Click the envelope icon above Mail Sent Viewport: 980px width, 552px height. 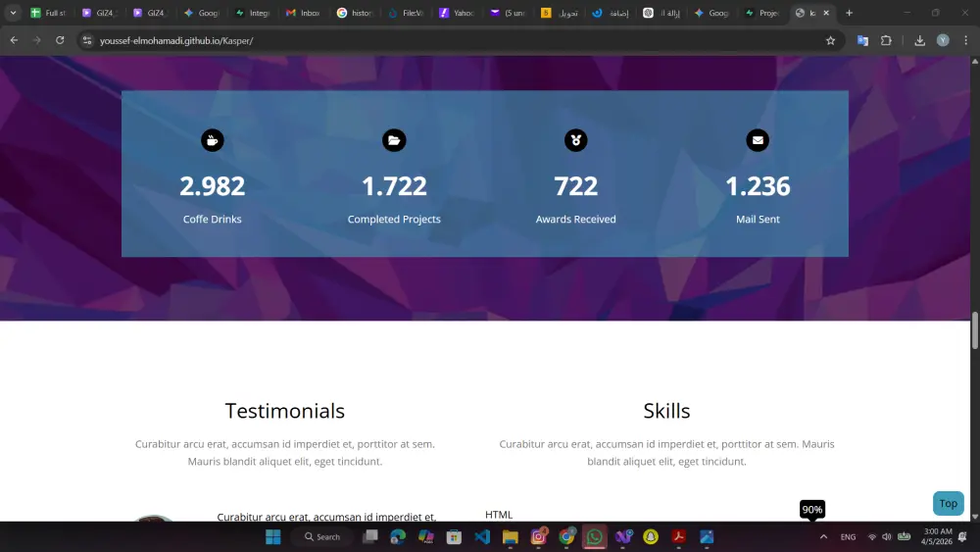[x=758, y=140]
